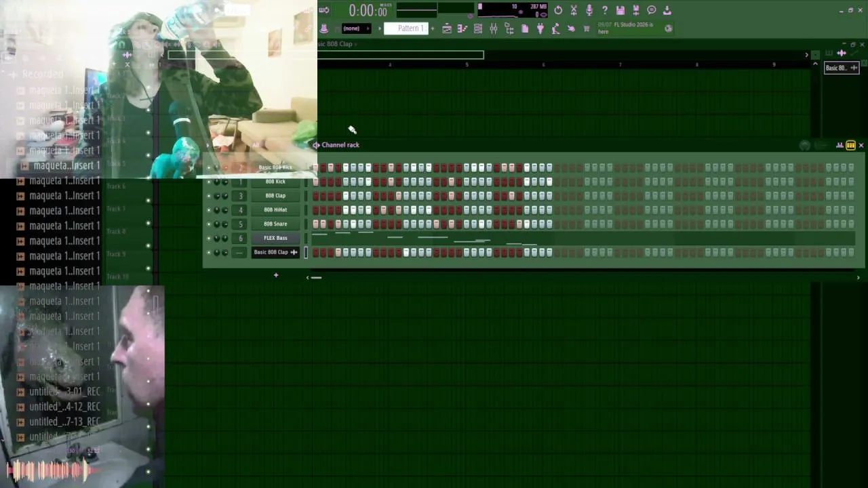Click the mixer track number 3 box for 808 Clap
868x488 pixels.
click(240, 196)
